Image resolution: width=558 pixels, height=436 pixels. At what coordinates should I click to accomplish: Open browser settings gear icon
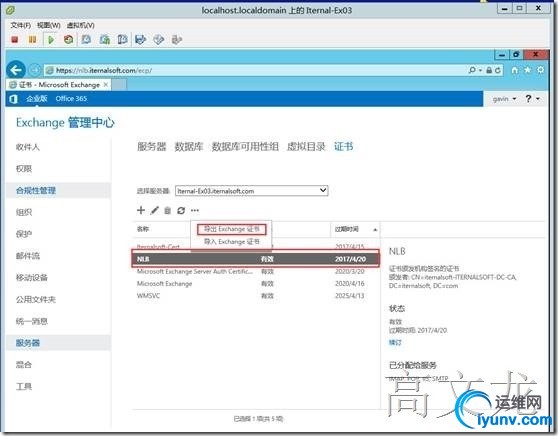[x=540, y=70]
